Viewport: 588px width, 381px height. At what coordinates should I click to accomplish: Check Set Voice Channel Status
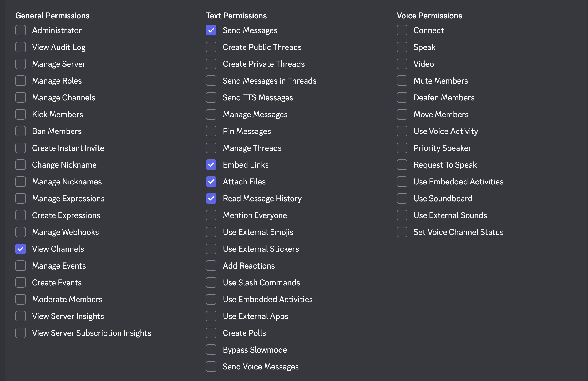(402, 232)
